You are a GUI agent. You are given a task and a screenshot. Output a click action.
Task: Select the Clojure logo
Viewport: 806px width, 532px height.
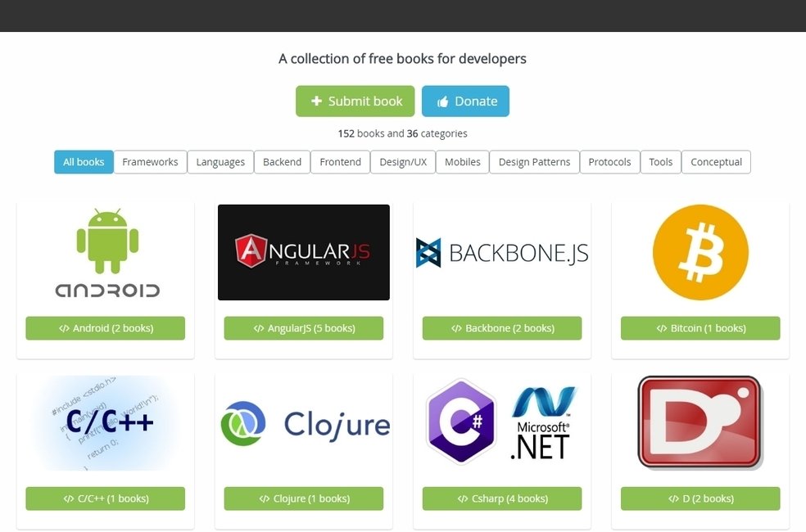[303, 422]
